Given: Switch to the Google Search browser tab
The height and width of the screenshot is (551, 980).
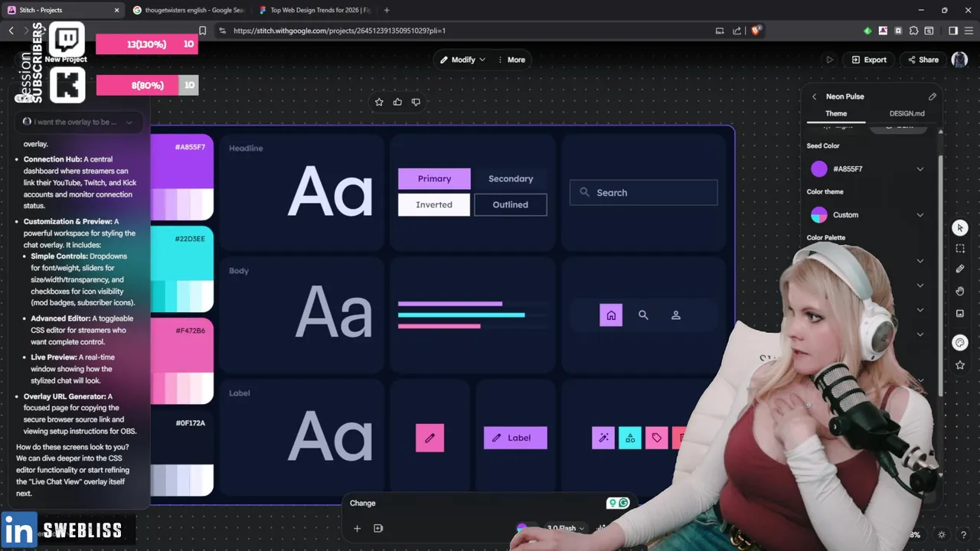Looking at the screenshot, I should pyautogui.click(x=188, y=10).
